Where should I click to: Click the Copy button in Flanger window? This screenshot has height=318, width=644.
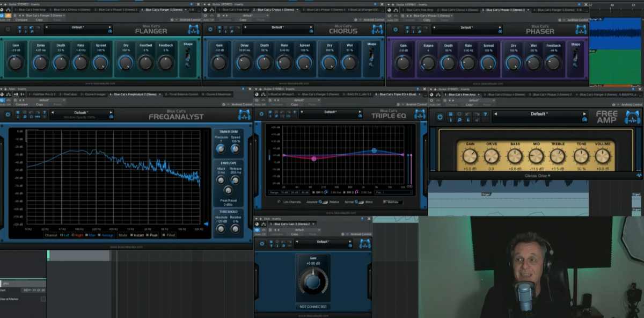[39, 19]
